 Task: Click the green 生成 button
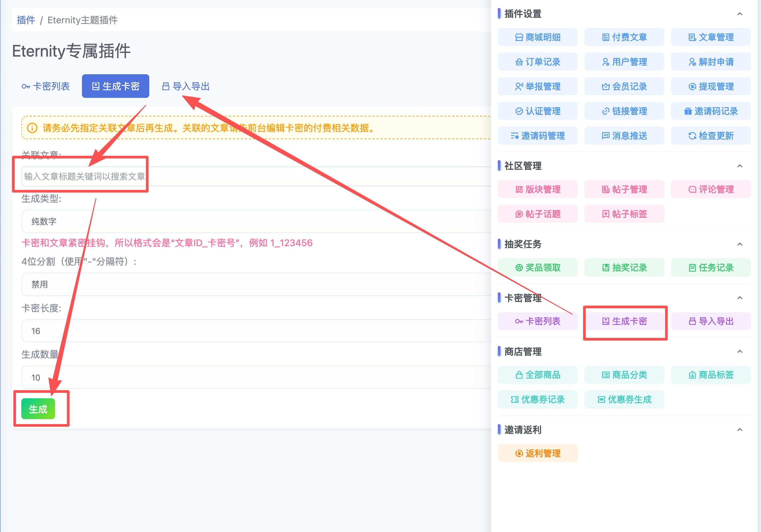(38, 409)
